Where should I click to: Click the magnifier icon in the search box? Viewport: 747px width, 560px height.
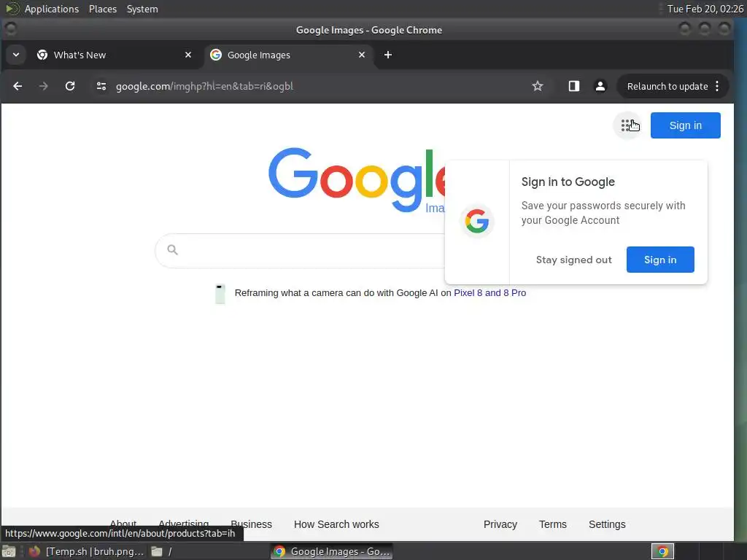coord(172,249)
